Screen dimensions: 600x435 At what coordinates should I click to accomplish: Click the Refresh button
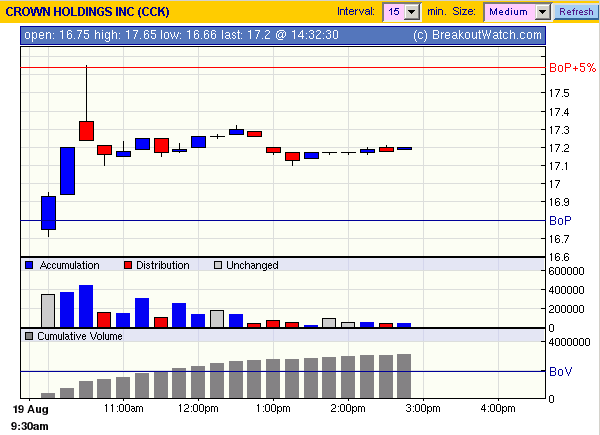coord(576,12)
